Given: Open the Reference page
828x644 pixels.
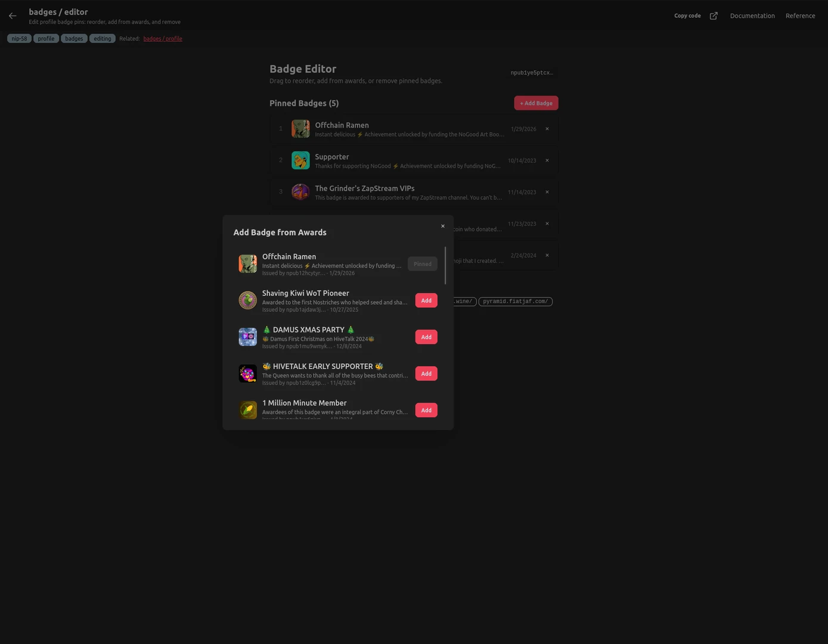Looking at the screenshot, I should point(800,16).
